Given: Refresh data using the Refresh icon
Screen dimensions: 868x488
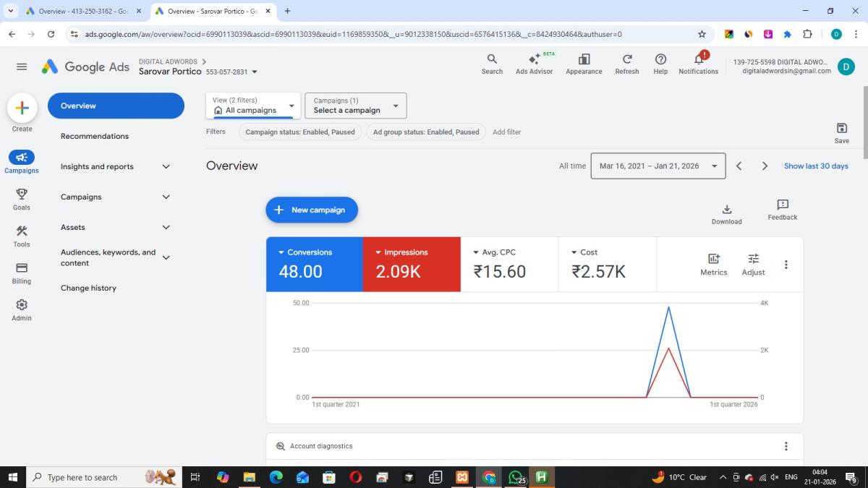Looking at the screenshot, I should pos(626,59).
